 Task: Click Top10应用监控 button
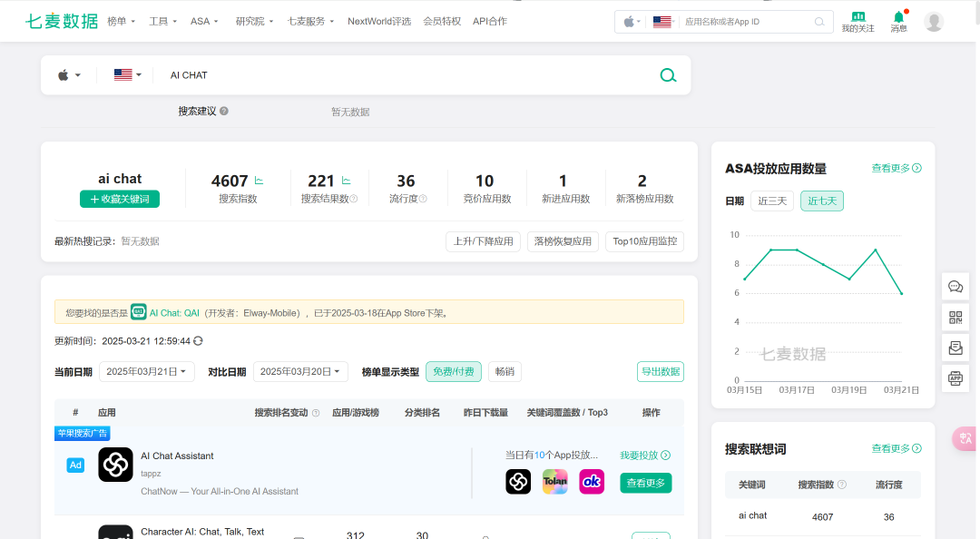pyautogui.click(x=645, y=241)
